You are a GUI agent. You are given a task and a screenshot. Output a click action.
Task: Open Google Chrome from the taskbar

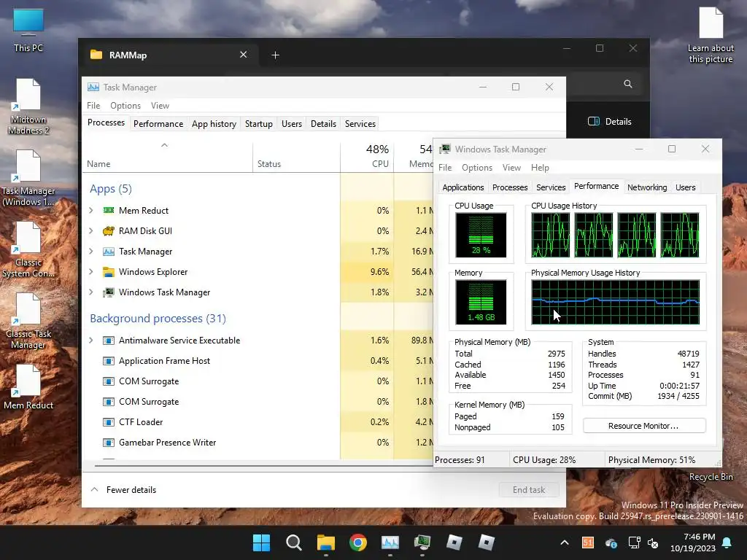tap(357, 542)
